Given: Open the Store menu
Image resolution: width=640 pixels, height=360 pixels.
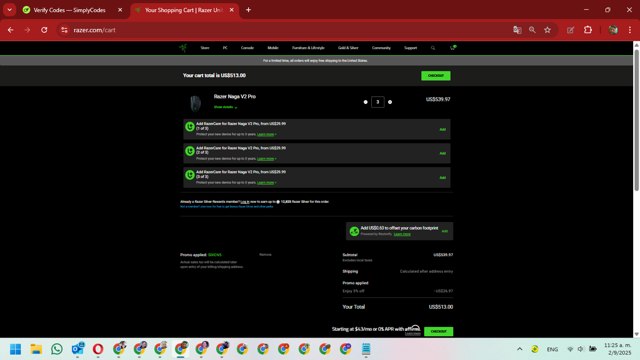Looking at the screenshot, I should 205,48.
